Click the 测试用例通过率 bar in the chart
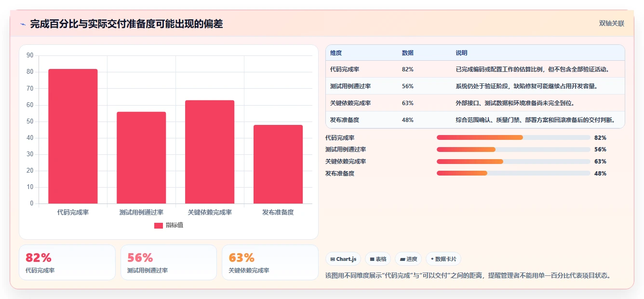The height and width of the screenshot is (299, 644). [x=141, y=158]
